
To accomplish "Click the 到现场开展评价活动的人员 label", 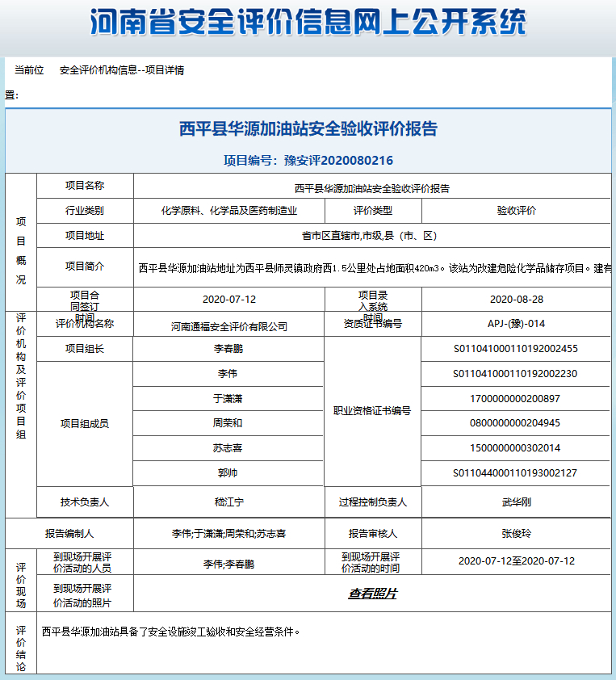I will [82, 562].
